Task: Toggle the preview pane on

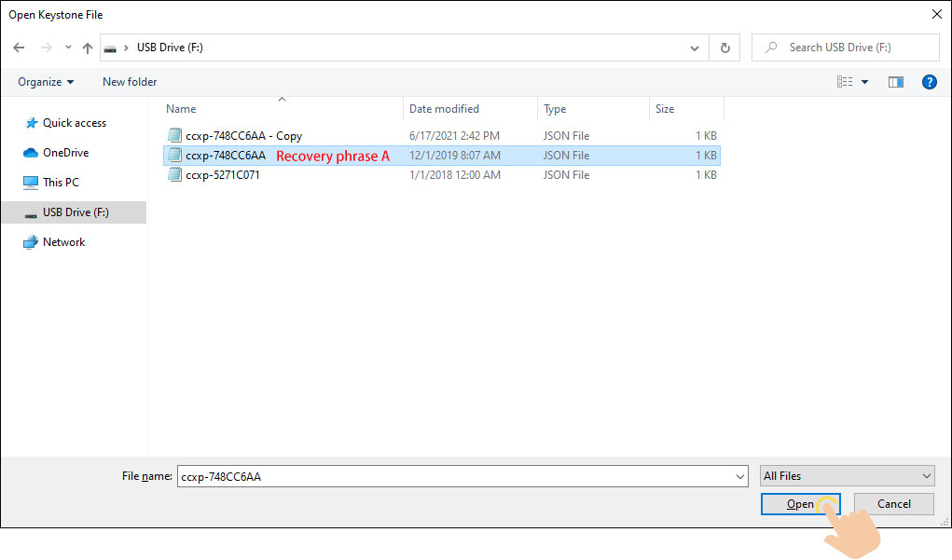Action: pos(896,82)
